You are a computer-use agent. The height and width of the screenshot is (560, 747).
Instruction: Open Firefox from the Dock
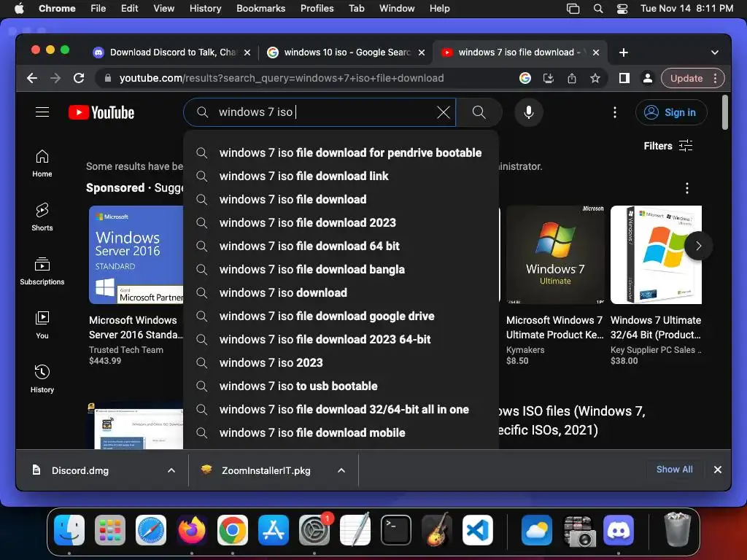pos(192,530)
